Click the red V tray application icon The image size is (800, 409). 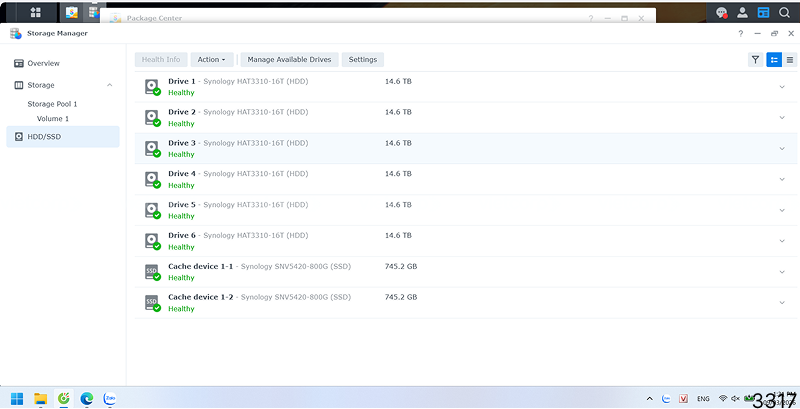click(684, 399)
